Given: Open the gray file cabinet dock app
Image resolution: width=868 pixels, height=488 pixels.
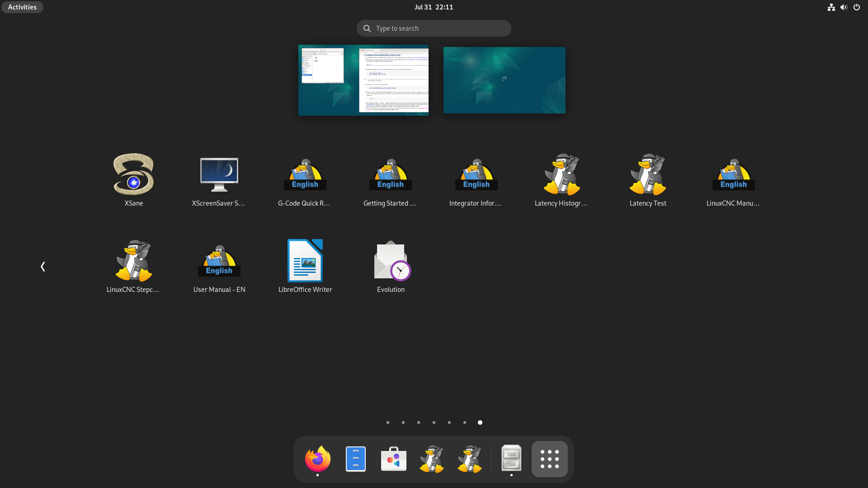Looking at the screenshot, I should tap(511, 459).
